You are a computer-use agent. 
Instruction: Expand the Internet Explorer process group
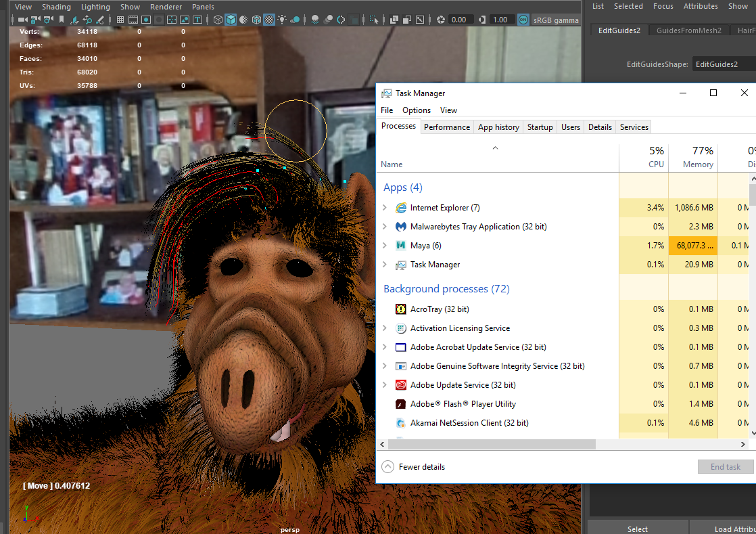pyautogui.click(x=385, y=208)
